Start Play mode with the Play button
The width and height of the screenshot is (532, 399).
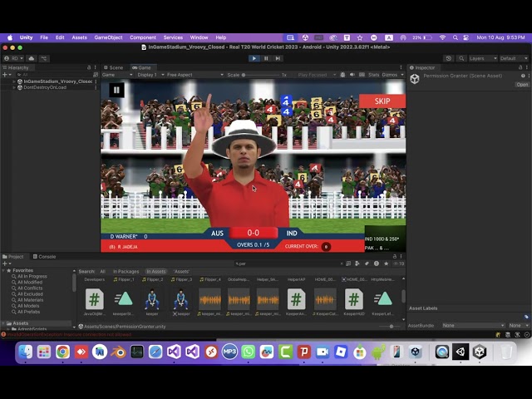(x=254, y=58)
